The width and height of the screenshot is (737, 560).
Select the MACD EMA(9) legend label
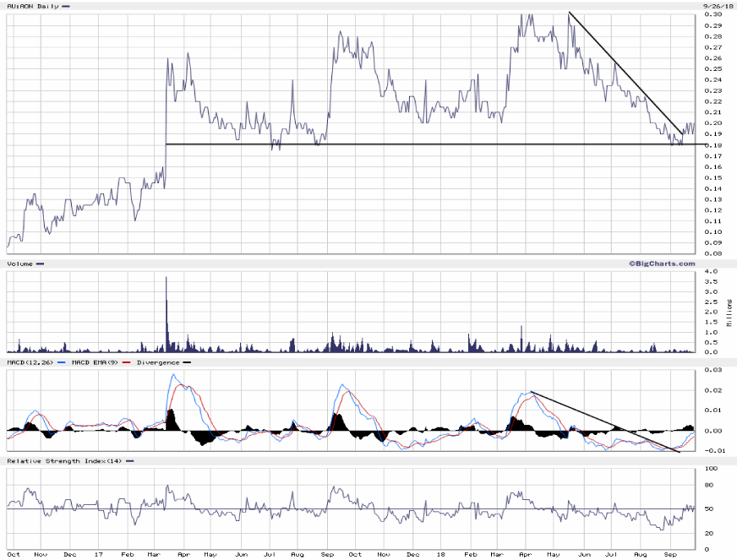click(97, 362)
